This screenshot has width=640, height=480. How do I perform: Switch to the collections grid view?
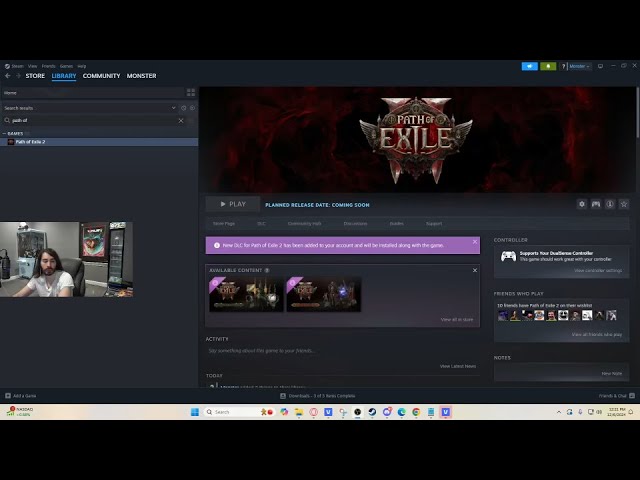pos(191,93)
